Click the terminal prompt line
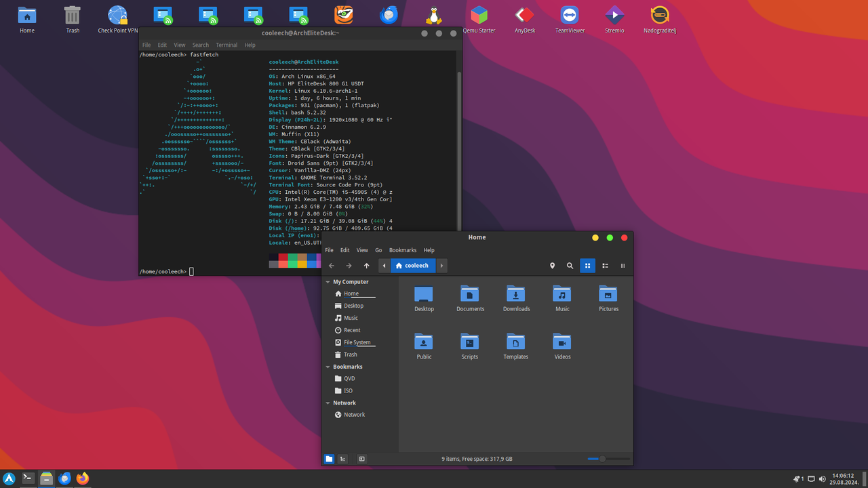This screenshot has width=868, height=488. tap(167, 271)
